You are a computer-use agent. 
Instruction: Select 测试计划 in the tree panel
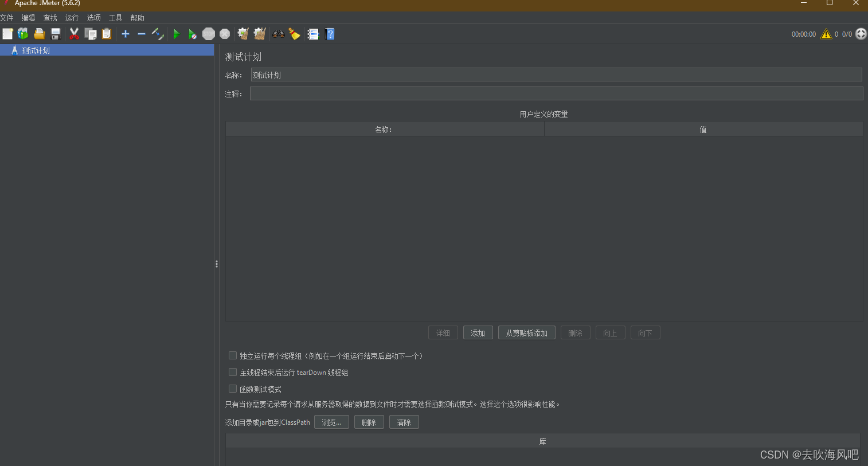36,50
